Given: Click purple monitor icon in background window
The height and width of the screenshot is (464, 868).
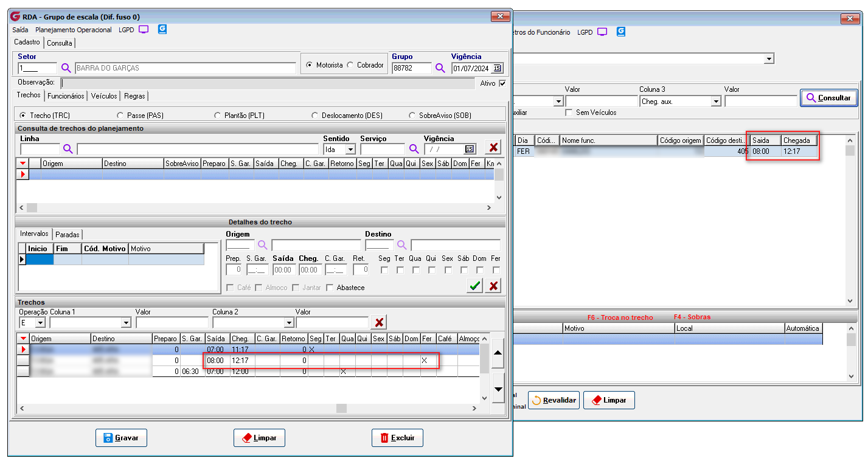Looking at the screenshot, I should click(x=602, y=32).
